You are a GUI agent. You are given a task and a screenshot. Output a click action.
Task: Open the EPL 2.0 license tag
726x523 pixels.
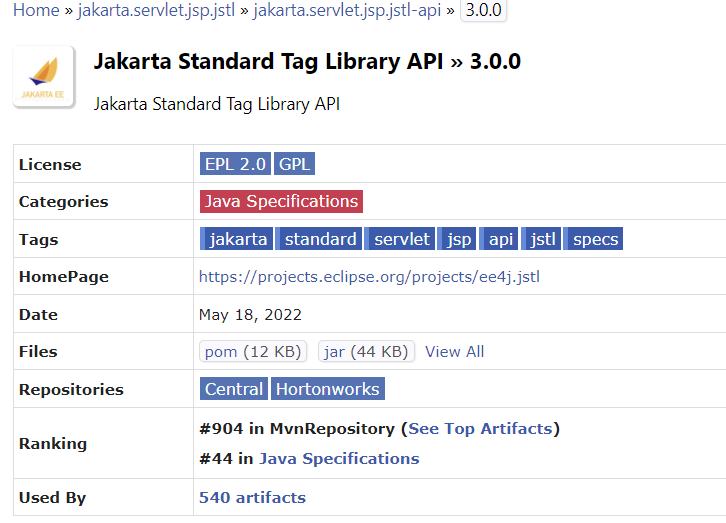(x=235, y=164)
